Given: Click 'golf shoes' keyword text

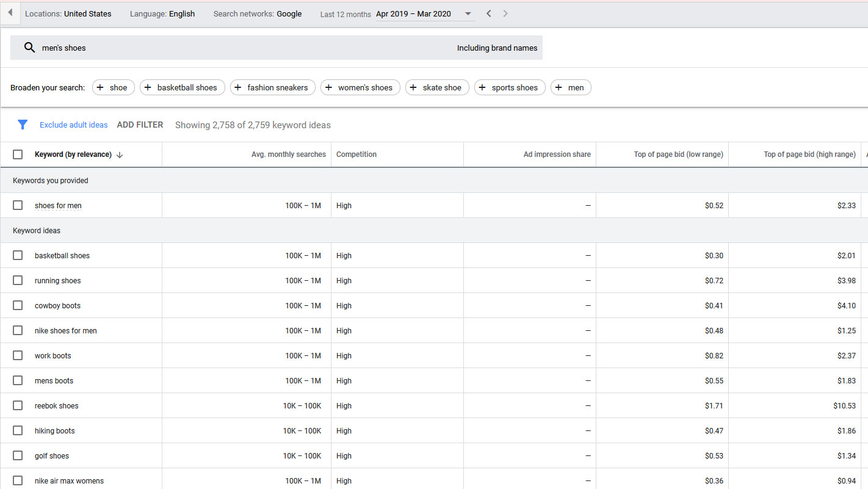Looking at the screenshot, I should [52, 456].
